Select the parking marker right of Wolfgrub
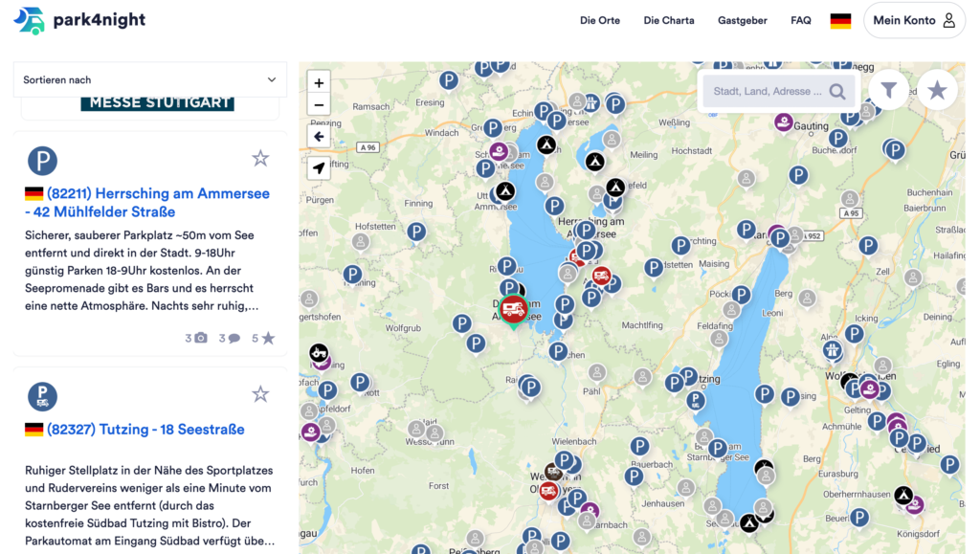The width and height of the screenshot is (980, 554). click(x=462, y=322)
